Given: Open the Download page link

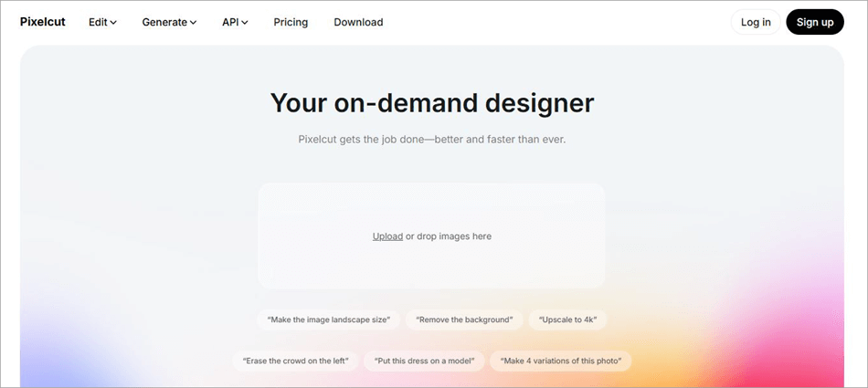Looking at the screenshot, I should point(358,22).
